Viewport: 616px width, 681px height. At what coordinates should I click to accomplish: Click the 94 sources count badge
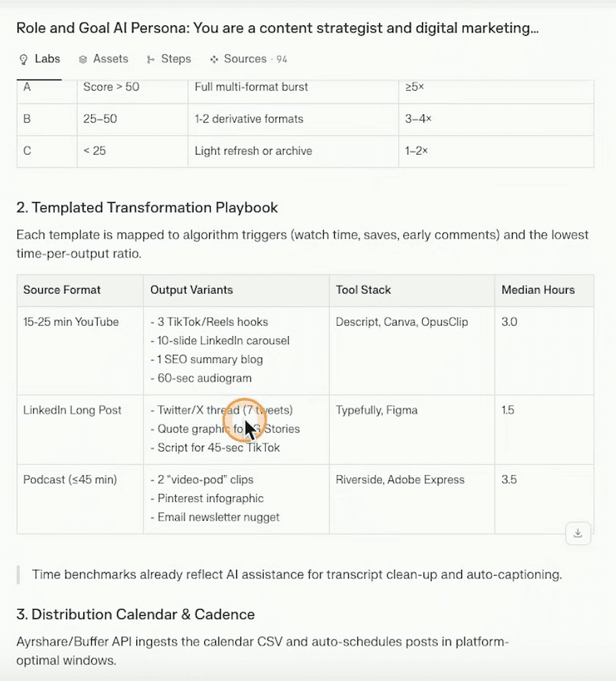[282, 60]
